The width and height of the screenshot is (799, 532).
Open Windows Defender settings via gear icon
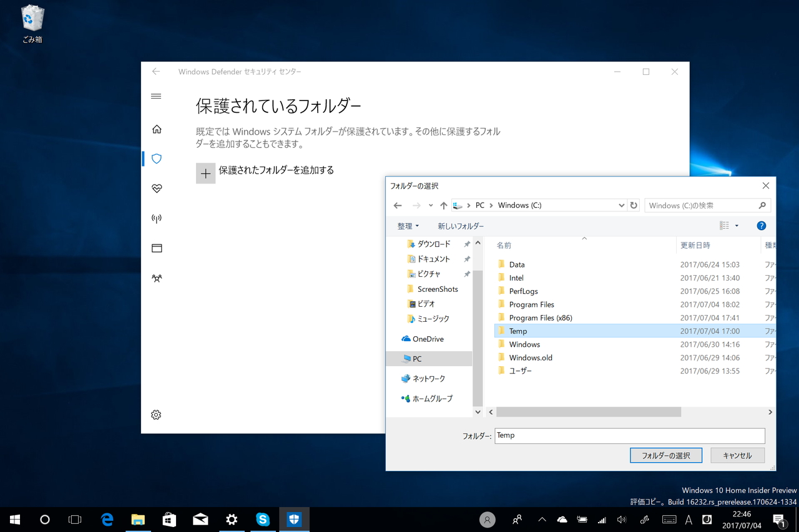[x=155, y=414]
